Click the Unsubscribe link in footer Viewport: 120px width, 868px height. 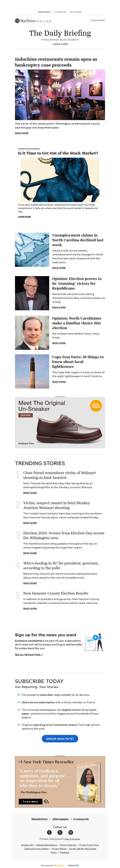point(27,845)
